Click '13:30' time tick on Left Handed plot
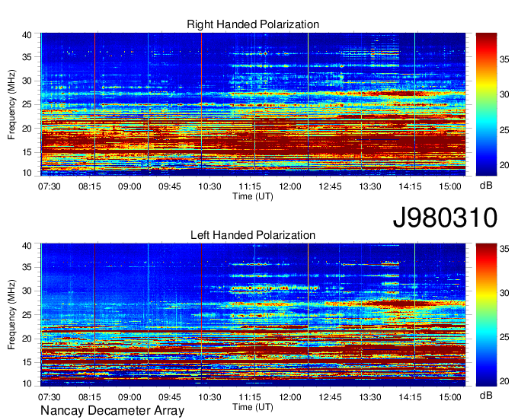 pos(370,397)
